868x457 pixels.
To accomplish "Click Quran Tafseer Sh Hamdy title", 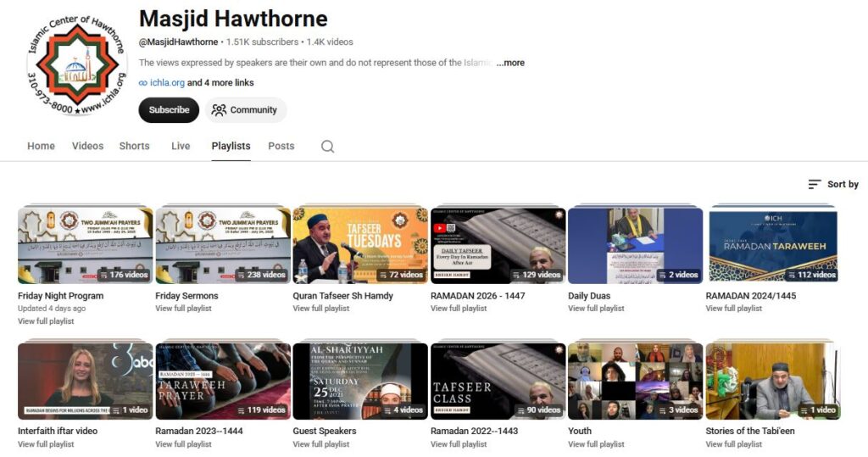I will click(x=342, y=296).
